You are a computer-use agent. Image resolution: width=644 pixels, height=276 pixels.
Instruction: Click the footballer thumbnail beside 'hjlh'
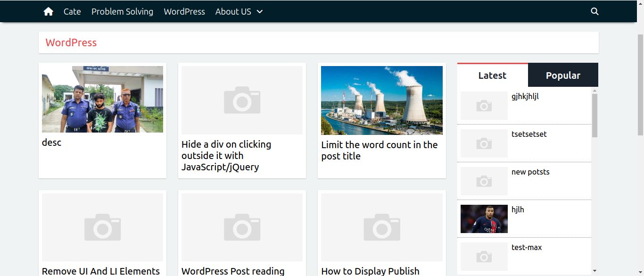click(484, 219)
